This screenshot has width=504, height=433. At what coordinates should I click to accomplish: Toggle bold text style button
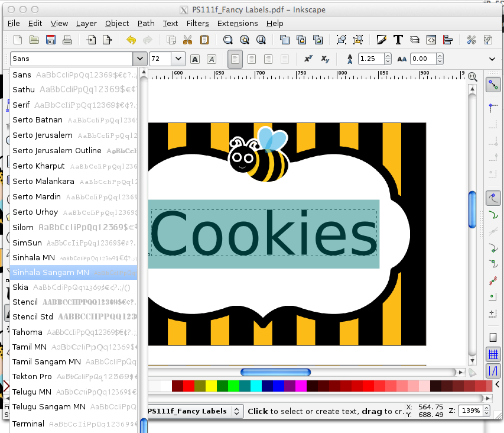point(195,59)
